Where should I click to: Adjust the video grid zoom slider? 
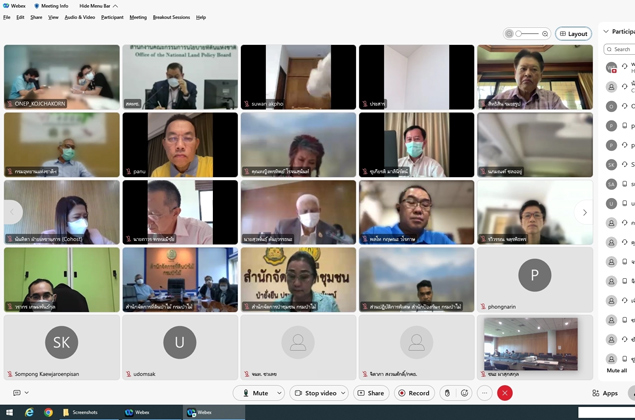click(527, 34)
